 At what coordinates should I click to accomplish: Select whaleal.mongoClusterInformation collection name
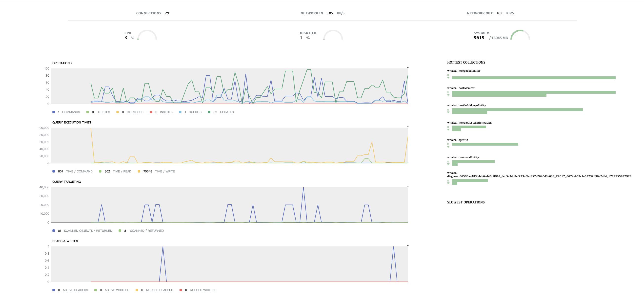[469, 123]
